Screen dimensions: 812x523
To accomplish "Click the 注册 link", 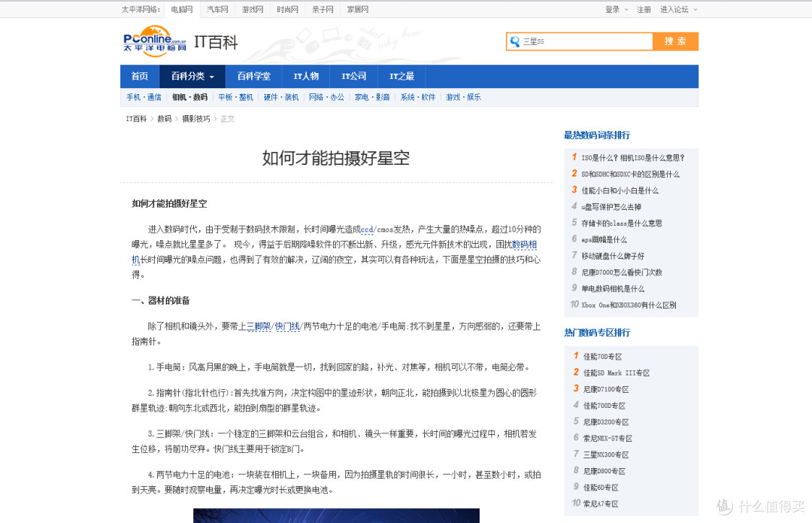I will 644,9.
